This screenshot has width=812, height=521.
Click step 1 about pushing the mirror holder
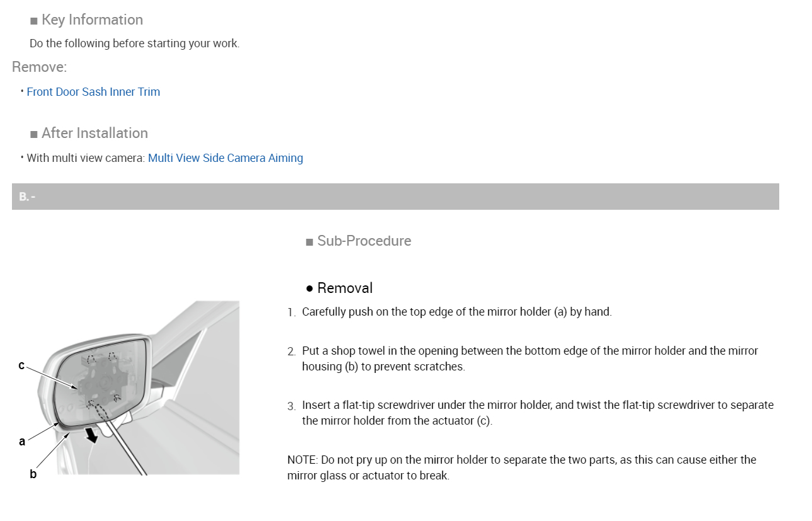[457, 312]
